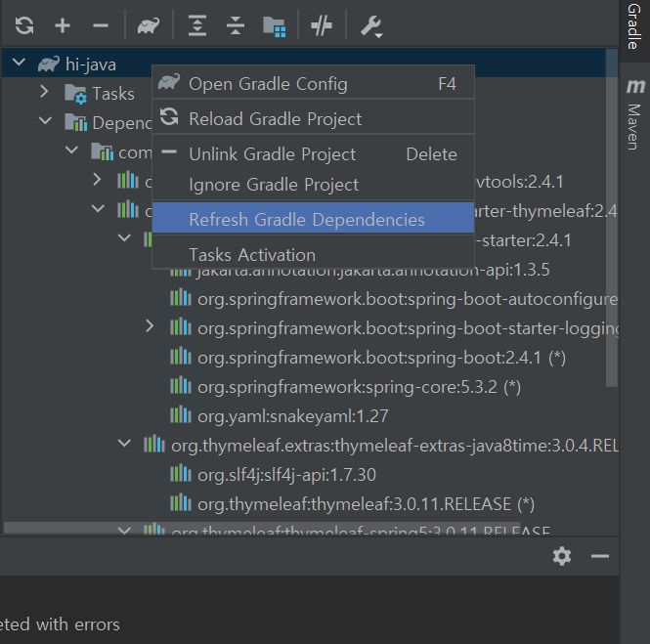Click the Gradle elephant icon in Open Gradle Config
Screen dimensions: 650x644
[x=169, y=82]
